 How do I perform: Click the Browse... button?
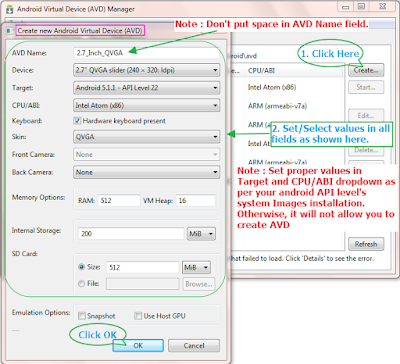(199, 284)
